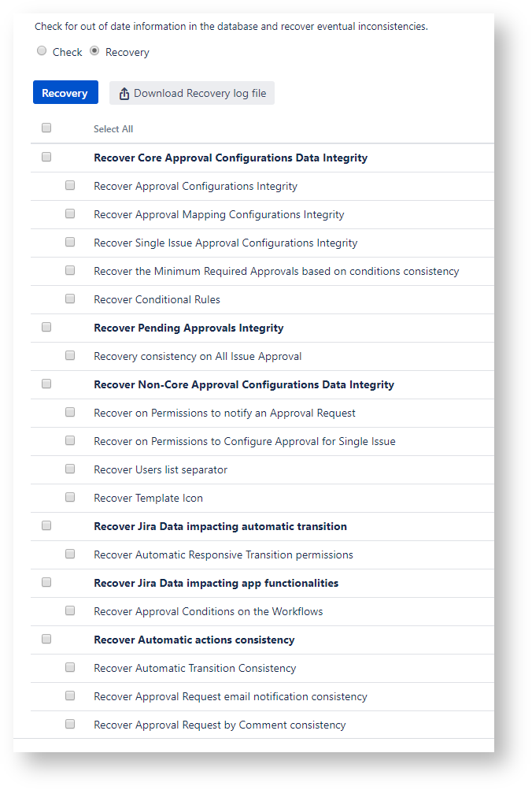Tick the Select All checkbox

[46, 128]
